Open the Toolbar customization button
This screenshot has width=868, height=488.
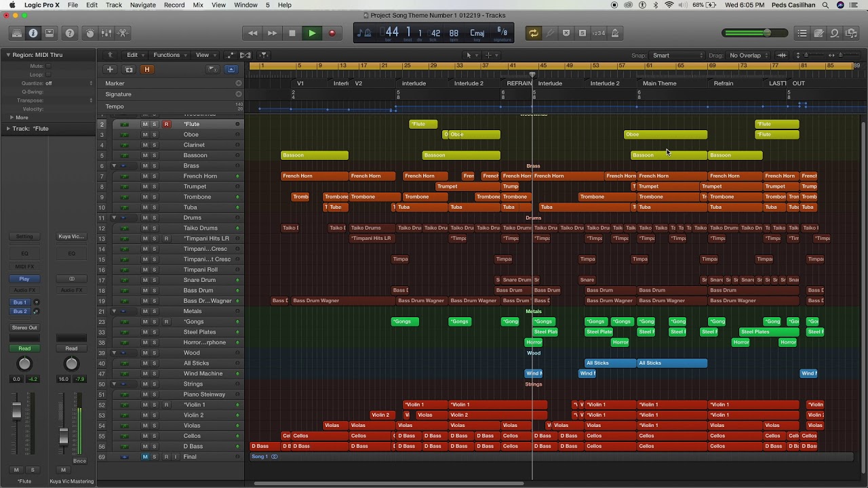(x=50, y=33)
